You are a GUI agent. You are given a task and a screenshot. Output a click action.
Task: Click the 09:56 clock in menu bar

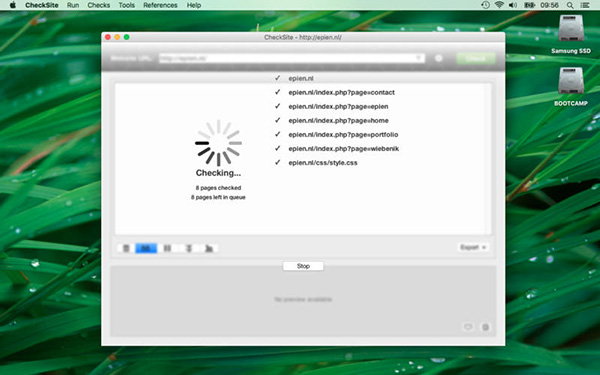pos(549,5)
